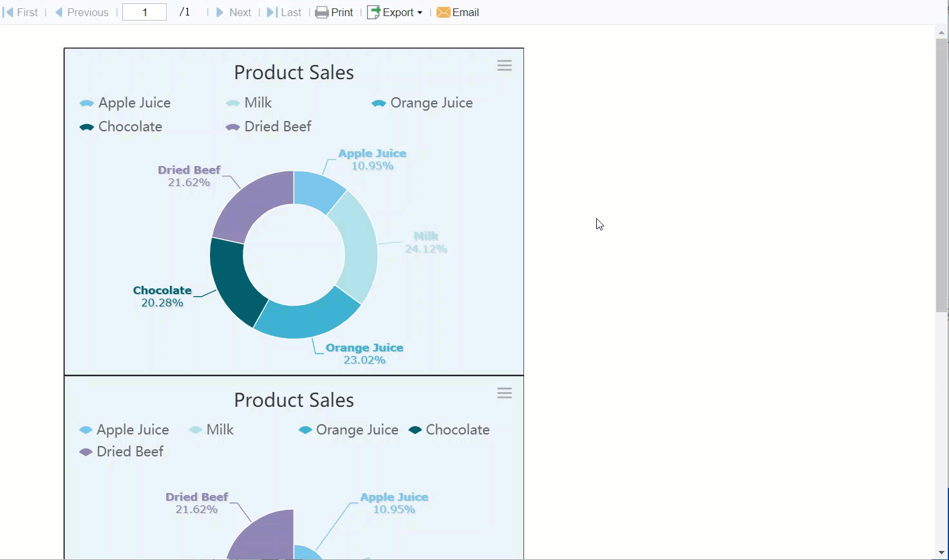Click the lower chart's Product Sales title
Screen dimensions: 949x560
(294, 400)
